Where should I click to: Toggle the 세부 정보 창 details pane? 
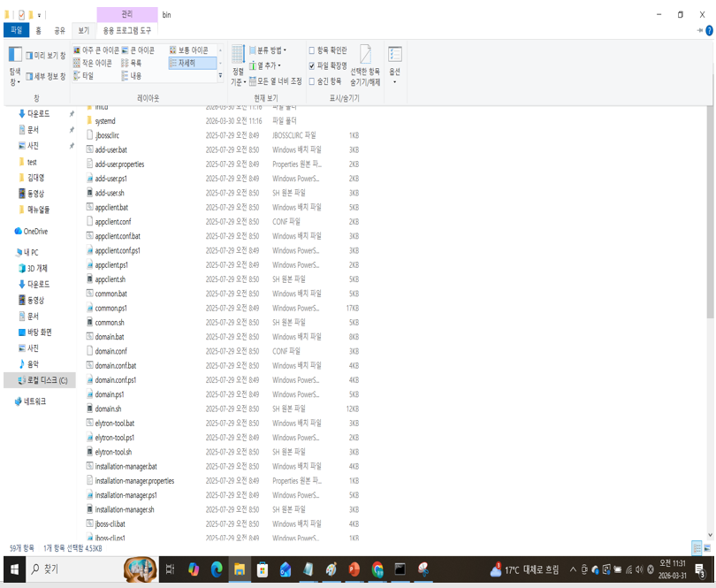pos(45,76)
